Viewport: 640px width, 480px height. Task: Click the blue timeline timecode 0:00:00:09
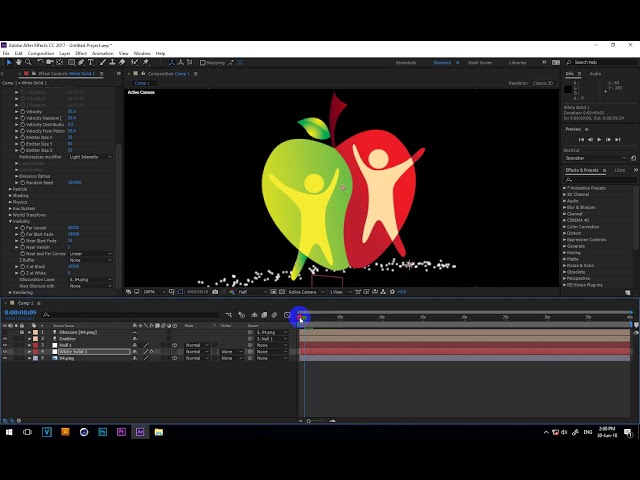[20, 312]
